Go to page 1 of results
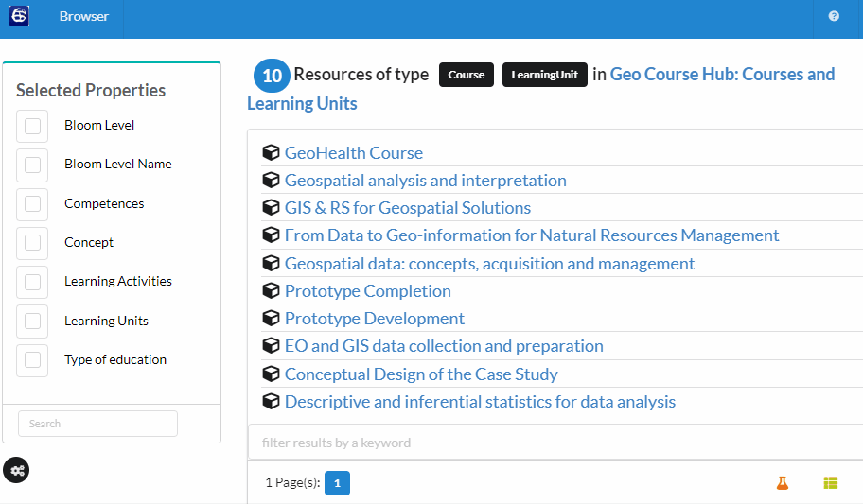Viewport: 863px width, 504px height. point(337,483)
